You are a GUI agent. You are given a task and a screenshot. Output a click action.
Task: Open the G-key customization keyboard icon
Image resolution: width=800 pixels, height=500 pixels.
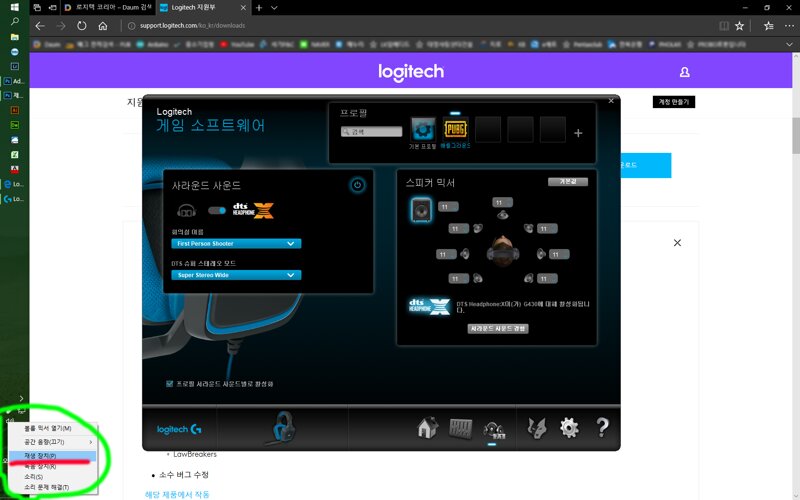point(460,428)
